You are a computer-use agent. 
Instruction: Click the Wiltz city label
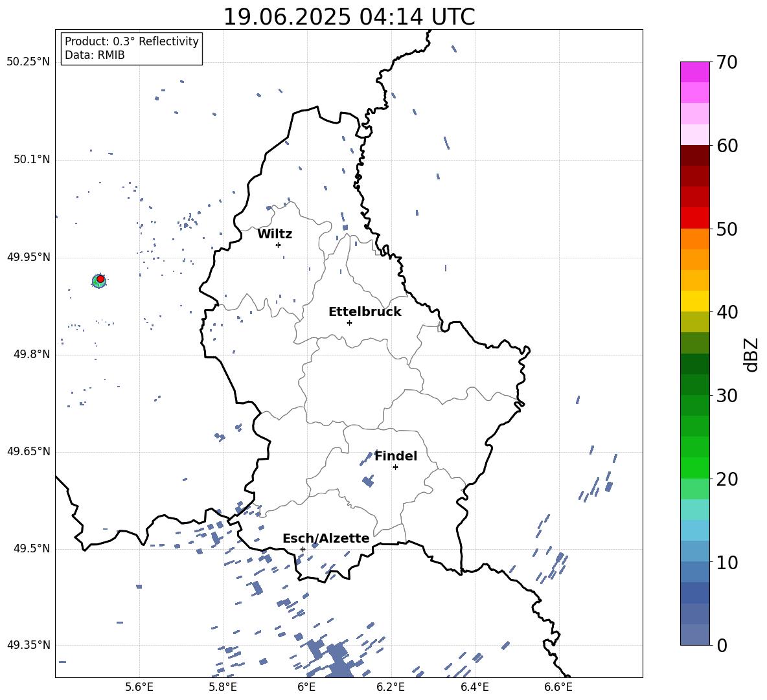click(275, 234)
